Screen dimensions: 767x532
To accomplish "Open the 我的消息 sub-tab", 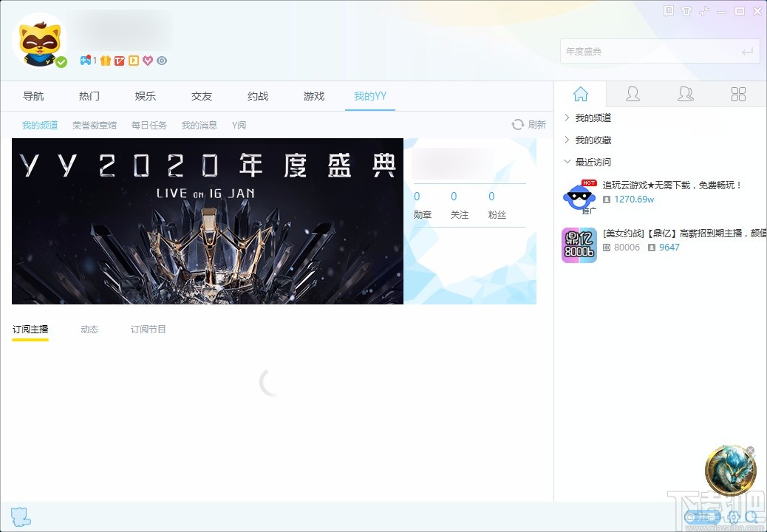I will pos(199,125).
